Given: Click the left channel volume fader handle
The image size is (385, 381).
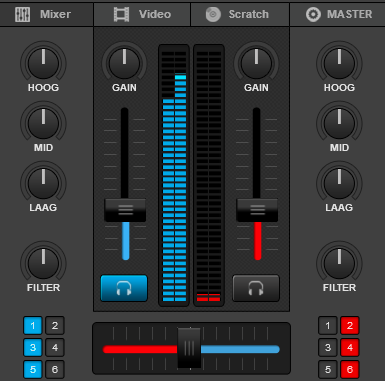Looking at the screenshot, I should (125, 210).
